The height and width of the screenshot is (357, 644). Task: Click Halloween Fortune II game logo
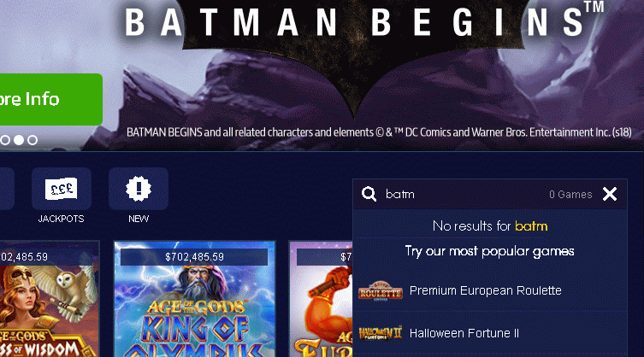pyautogui.click(x=381, y=333)
